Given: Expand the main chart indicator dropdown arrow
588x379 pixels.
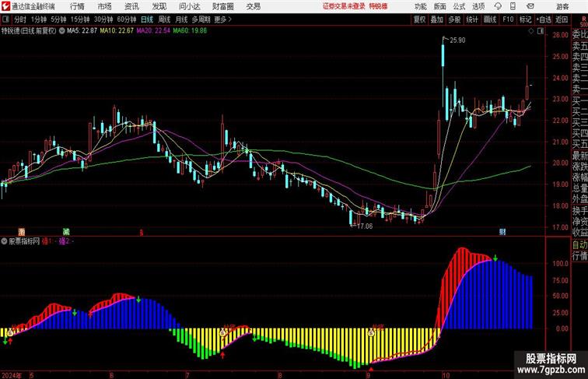Looking at the screenshot, I should click(62, 31).
